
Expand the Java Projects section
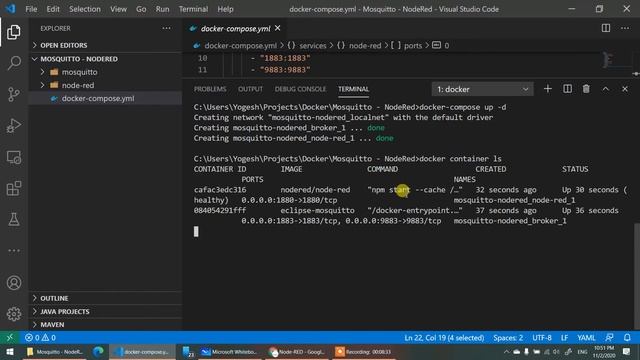click(x=105, y=311)
